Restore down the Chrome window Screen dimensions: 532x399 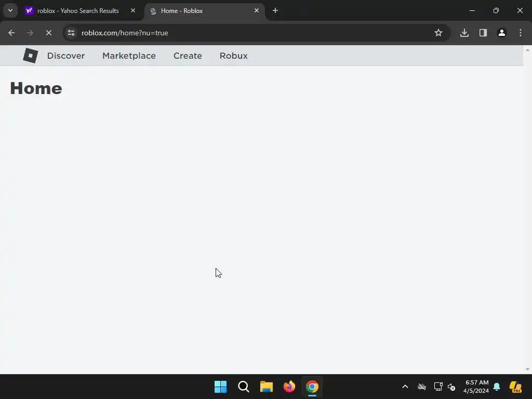[496, 10]
